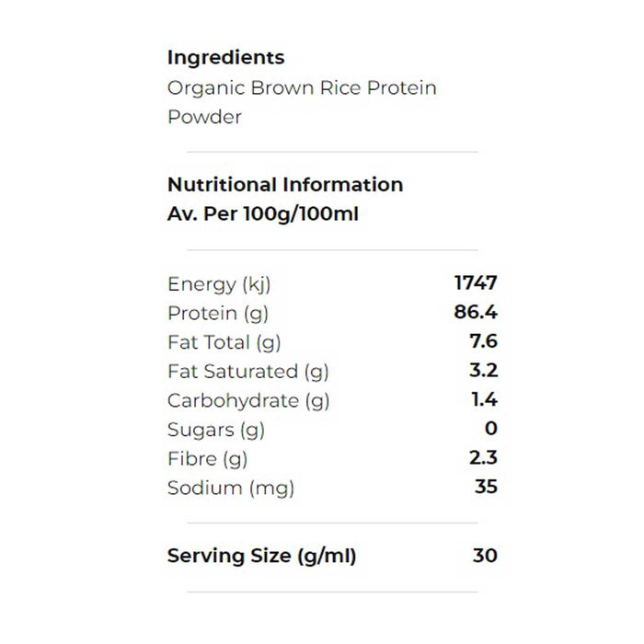This screenshot has height=644, width=644.
Task: Click the Fat Total (g) label
Action: (224, 342)
